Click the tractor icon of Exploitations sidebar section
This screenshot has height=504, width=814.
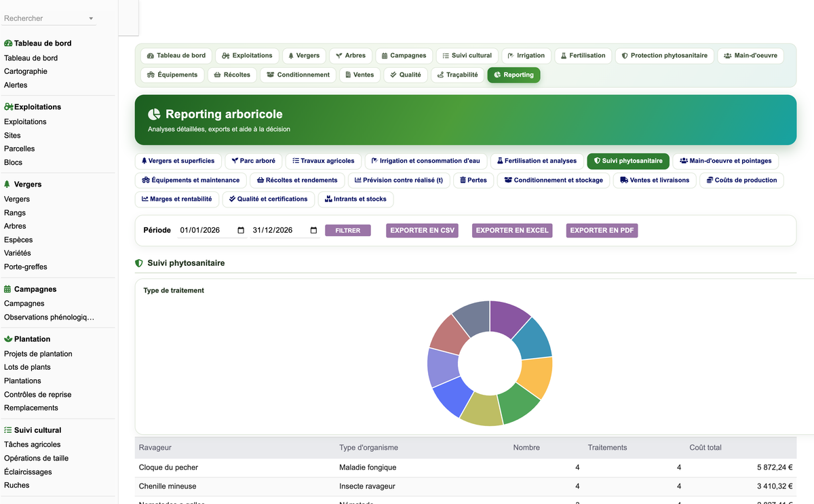(9, 107)
